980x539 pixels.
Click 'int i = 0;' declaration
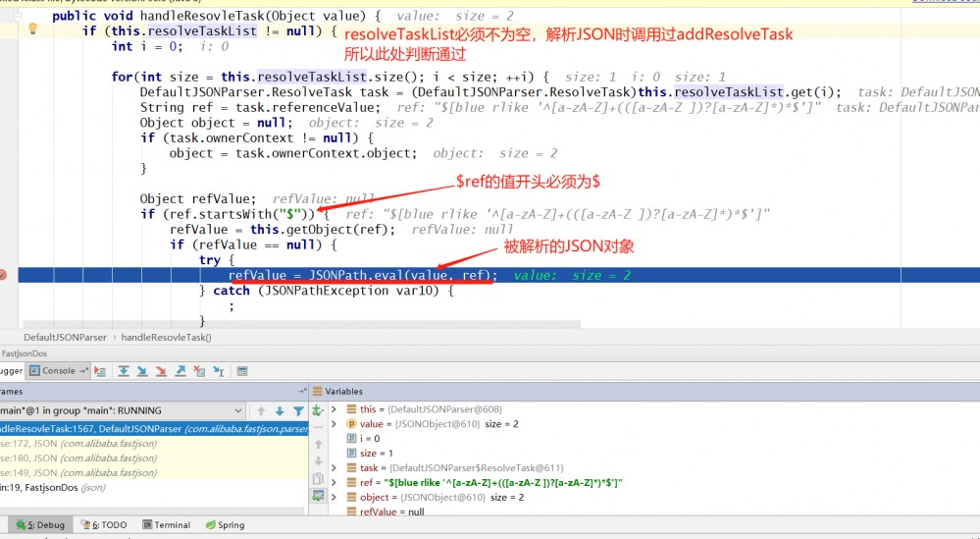tap(147, 46)
